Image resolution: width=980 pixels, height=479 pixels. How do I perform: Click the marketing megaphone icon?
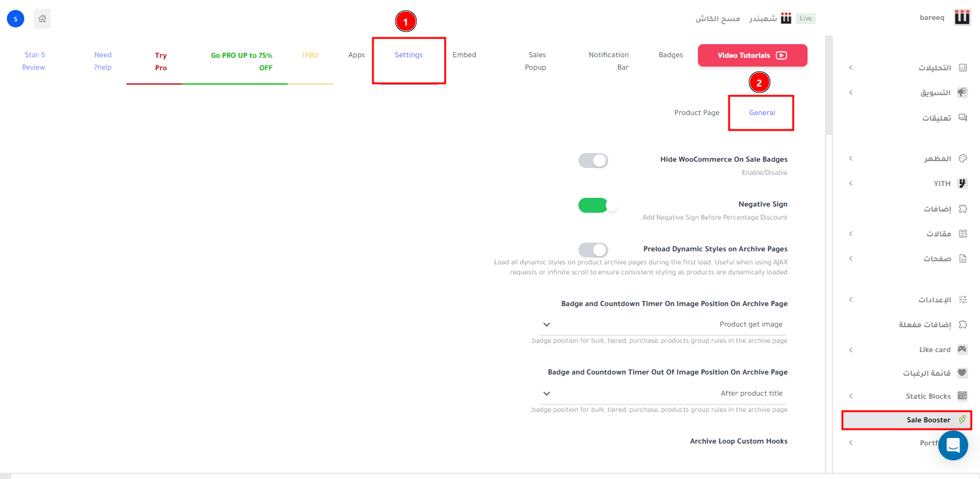point(963,93)
